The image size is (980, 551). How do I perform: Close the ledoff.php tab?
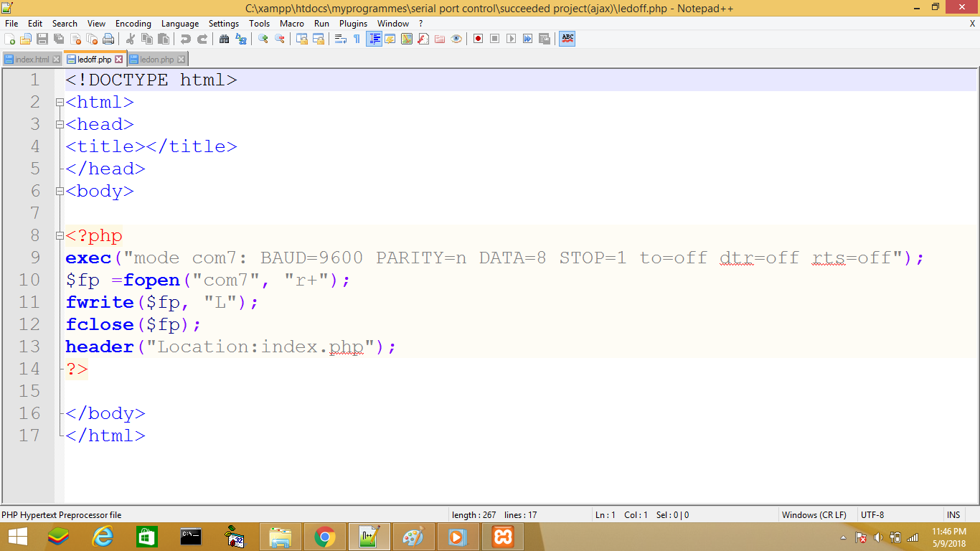coord(119,60)
